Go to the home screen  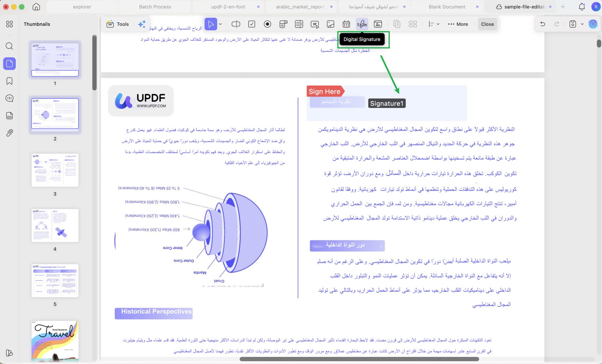point(36,7)
